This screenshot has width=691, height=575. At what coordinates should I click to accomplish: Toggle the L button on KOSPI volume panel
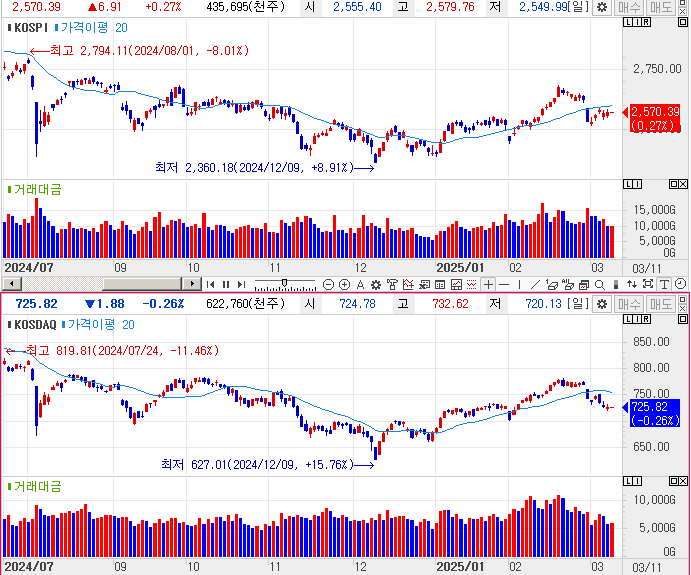[x=628, y=184]
